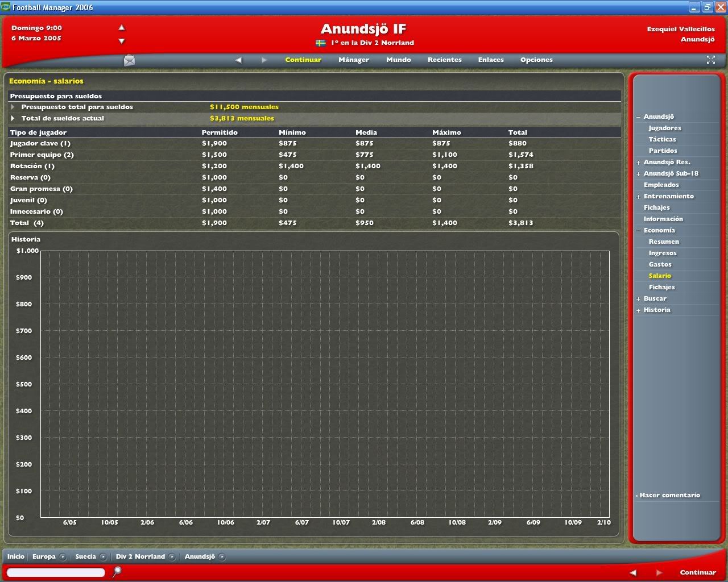The height and width of the screenshot is (582, 728).
Task: Open the mail envelope icon
Action: [129, 60]
